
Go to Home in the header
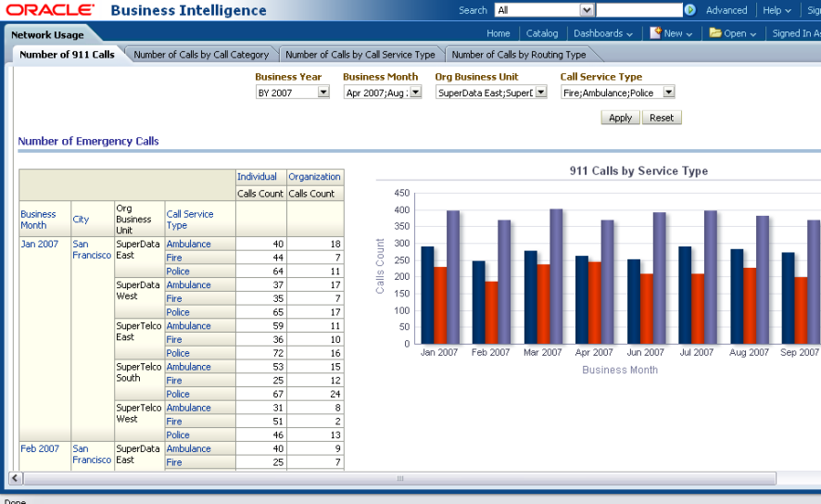click(498, 33)
